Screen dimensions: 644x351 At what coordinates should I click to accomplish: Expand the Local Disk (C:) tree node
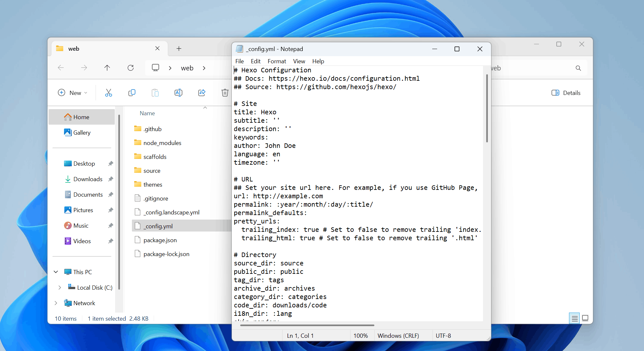[60, 287]
